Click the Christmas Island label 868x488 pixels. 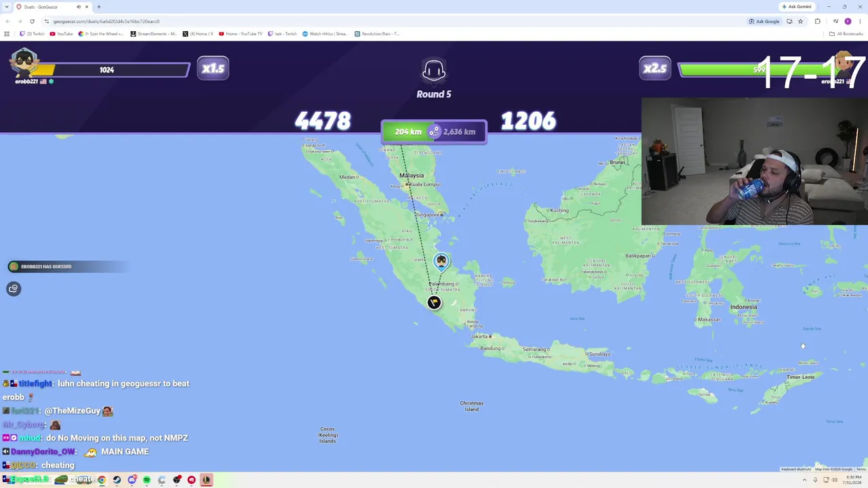[x=472, y=406]
